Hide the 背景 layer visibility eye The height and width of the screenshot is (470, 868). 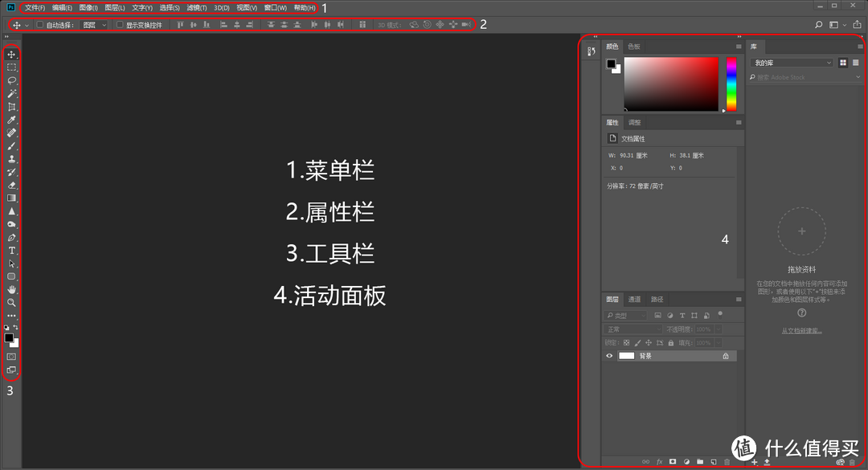point(609,355)
